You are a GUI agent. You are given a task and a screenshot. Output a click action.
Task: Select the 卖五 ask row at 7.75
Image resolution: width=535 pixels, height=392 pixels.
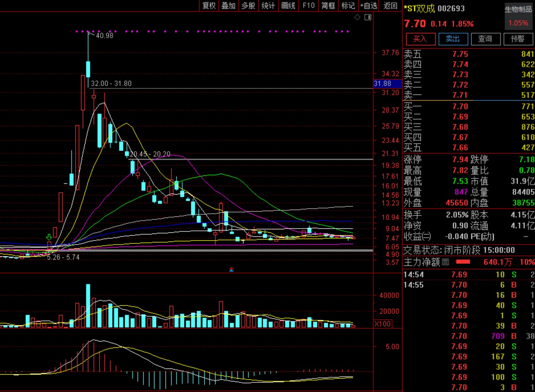(x=469, y=54)
